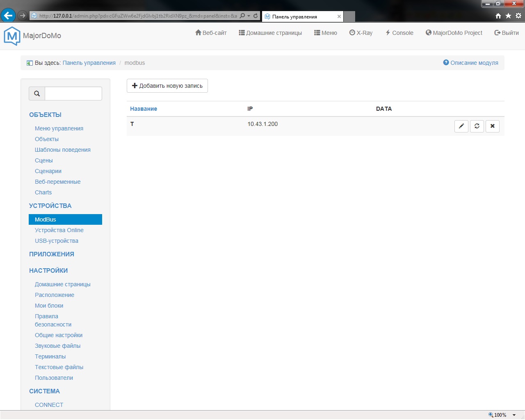Open browser favorites star
The width and height of the screenshot is (525, 420).
point(509,16)
